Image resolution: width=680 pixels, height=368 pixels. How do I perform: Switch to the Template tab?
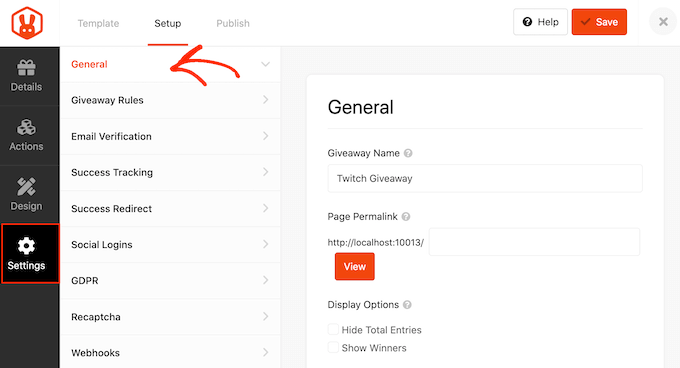(x=98, y=23)
